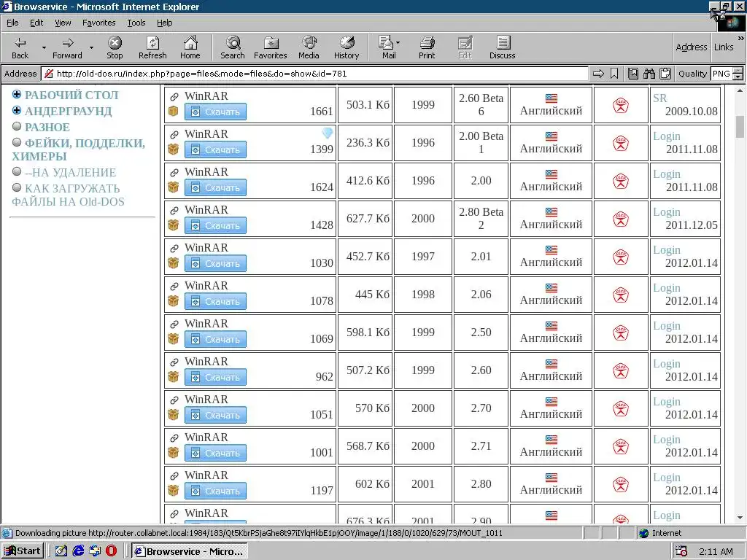Open the Search toolbar icon
747x560 pixels.
[x=233, y=47]
